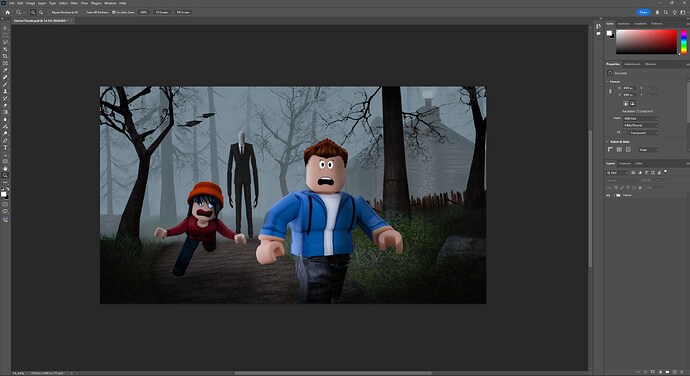Select the Rectangle shape tool

[5, 162]
